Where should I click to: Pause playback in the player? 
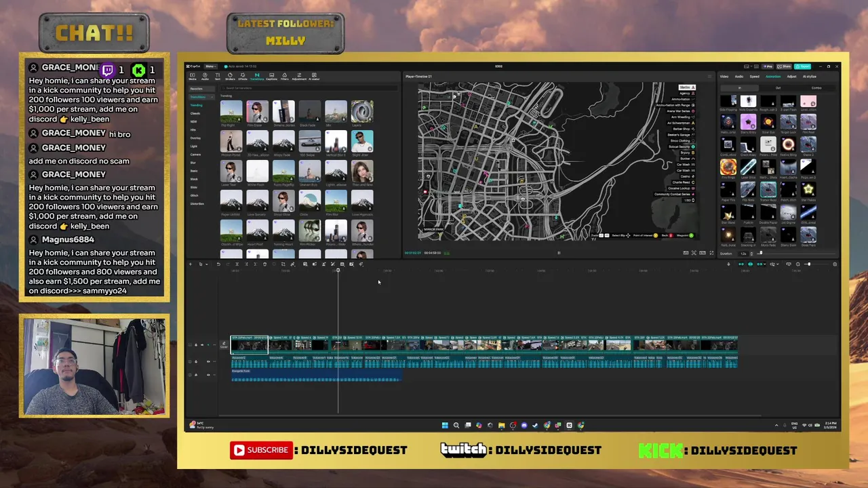[x=559, y=253]
